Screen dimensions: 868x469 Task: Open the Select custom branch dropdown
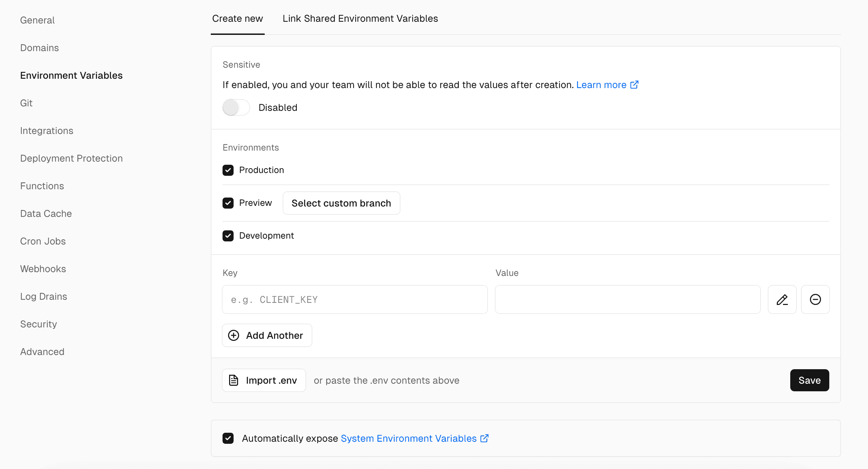[341, 203]
